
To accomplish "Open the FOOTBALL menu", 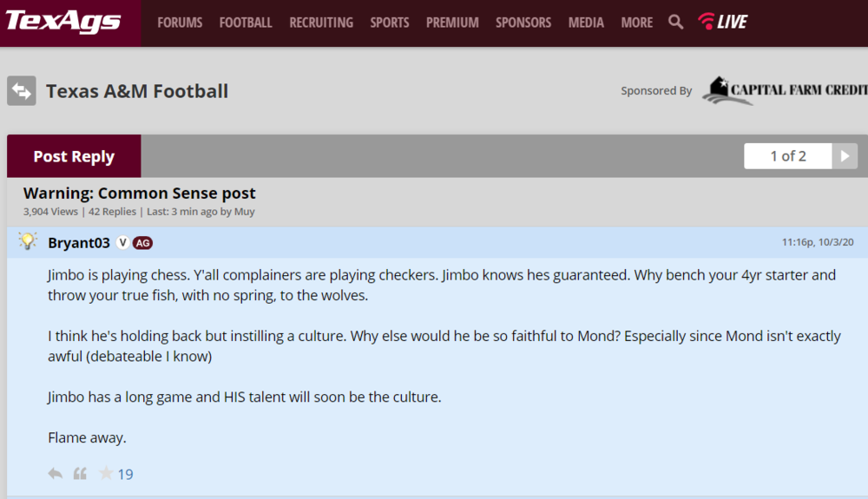I will (x=246, y=23).
